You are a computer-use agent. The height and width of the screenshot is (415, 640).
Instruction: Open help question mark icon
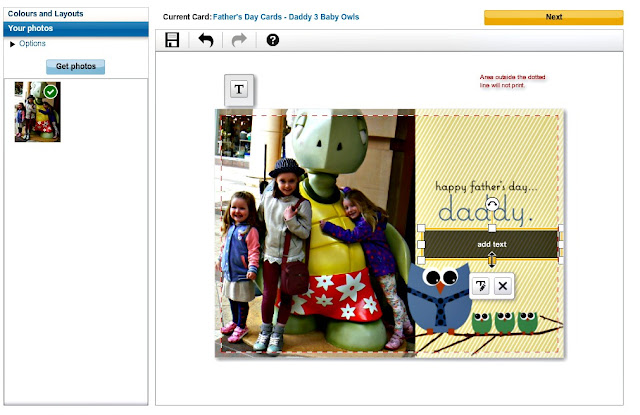point(273,40)
